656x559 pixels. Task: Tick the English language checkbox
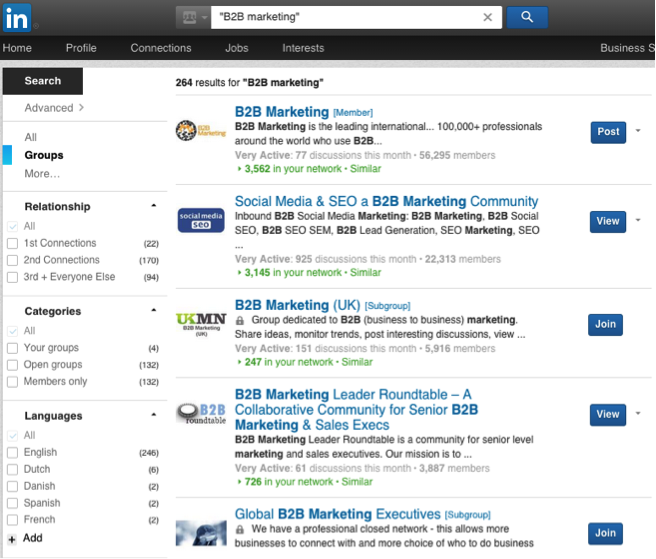[x=12, y=453]
